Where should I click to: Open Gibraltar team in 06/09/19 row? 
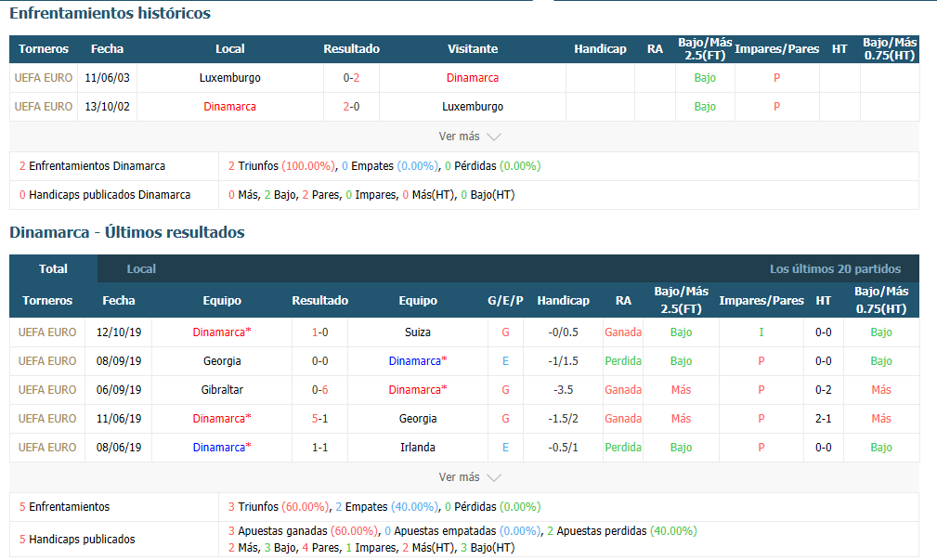(222, 390)
